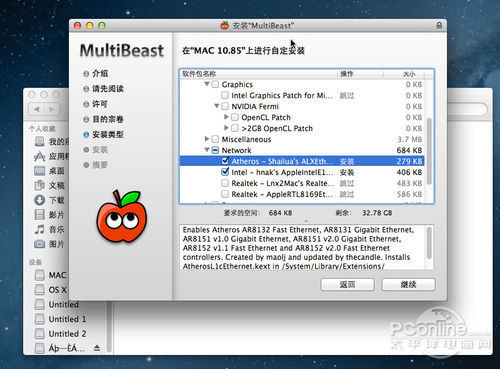Click the MultiBeast apple mascot logo
The height and width of the screenshot is (369, 500).
pos(122,216)
